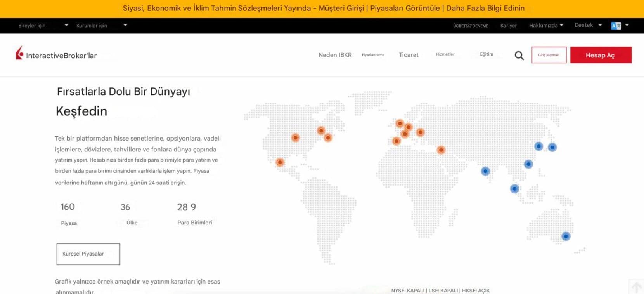Open the Neden IBKR menu
Viewport: 644px width, 294px height.
click(x=335, y=55)
